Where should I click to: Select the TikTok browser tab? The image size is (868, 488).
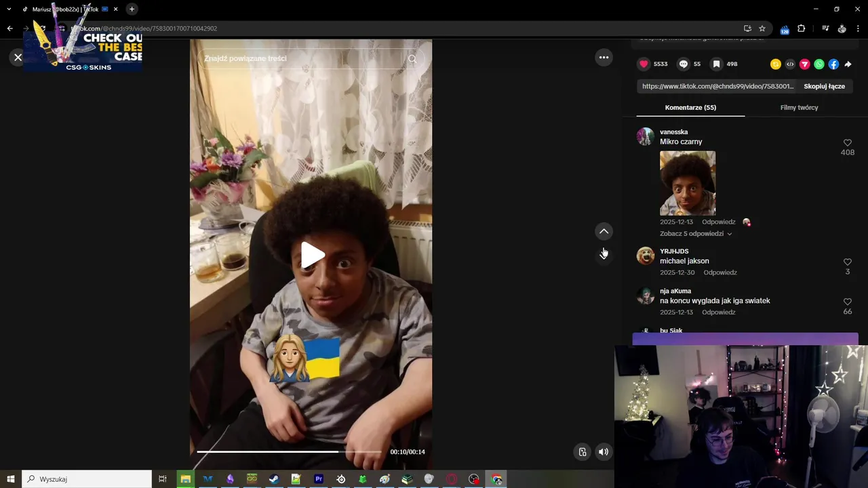[69, 9]
